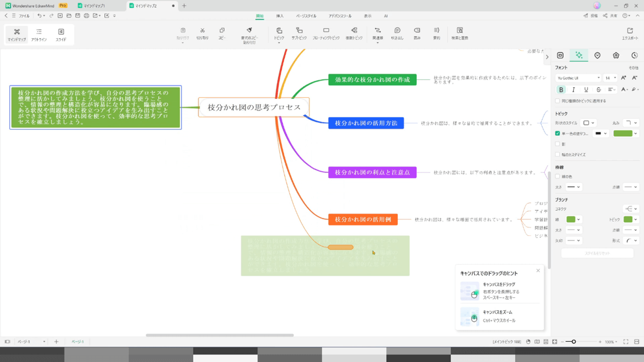Click the zoom slider in status bar
644x362 pixels.
click(581, 342)
